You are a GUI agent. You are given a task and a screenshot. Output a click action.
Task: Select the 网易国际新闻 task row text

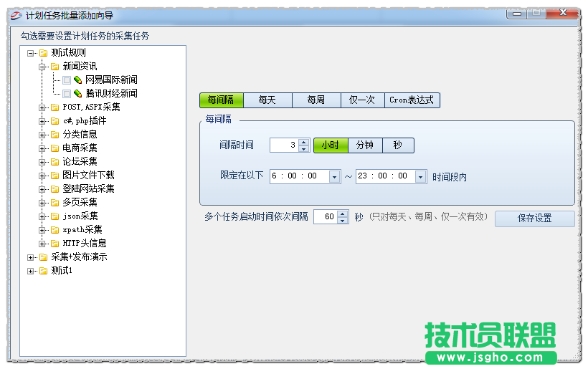pyautogui.click(x=111, y=80)
